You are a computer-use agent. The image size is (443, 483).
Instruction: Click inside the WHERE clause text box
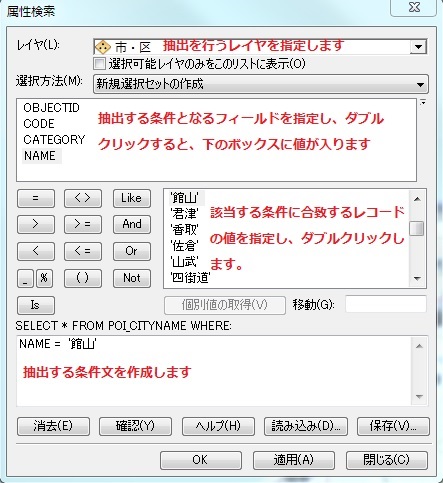213,371
